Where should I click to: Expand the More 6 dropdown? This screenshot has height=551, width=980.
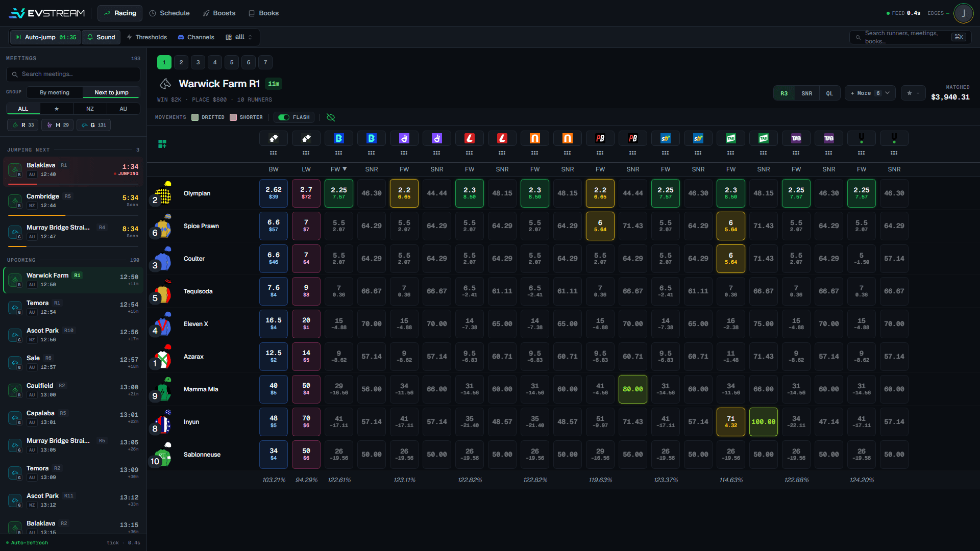[x=870, y=93]
